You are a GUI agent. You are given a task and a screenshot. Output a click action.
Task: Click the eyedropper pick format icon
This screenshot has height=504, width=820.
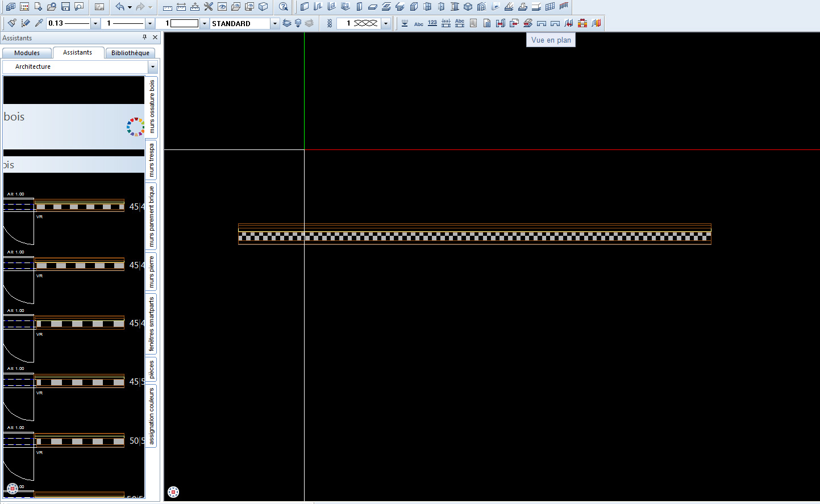point(39,23)
